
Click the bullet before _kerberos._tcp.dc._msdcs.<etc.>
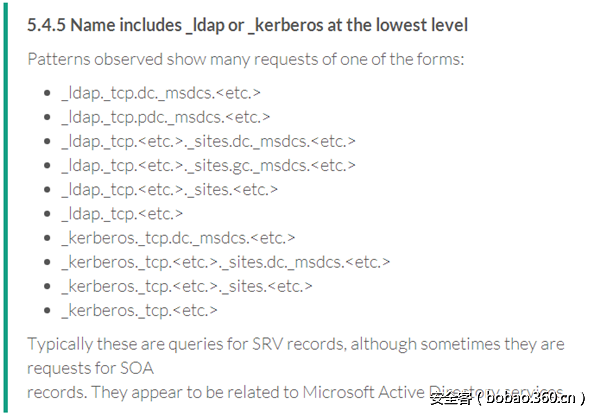[x=48, y=238]
